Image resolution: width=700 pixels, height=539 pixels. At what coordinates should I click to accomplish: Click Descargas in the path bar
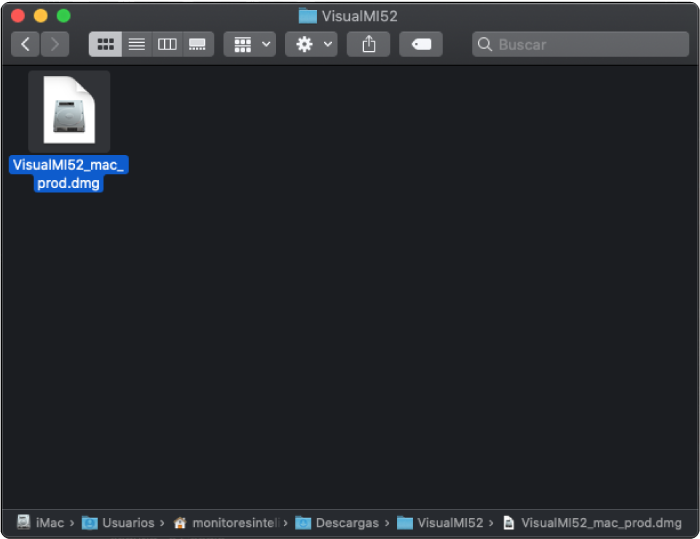point(338,522)
